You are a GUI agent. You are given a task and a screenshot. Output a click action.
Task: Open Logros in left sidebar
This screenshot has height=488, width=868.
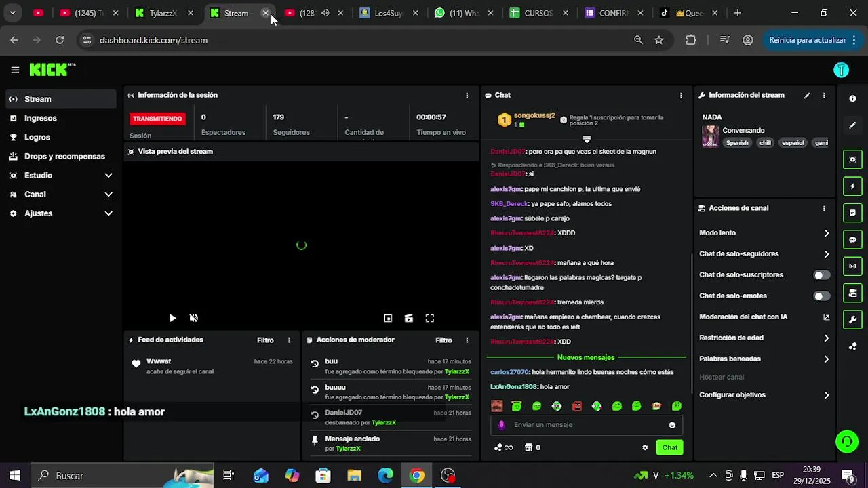pos(61,137)
